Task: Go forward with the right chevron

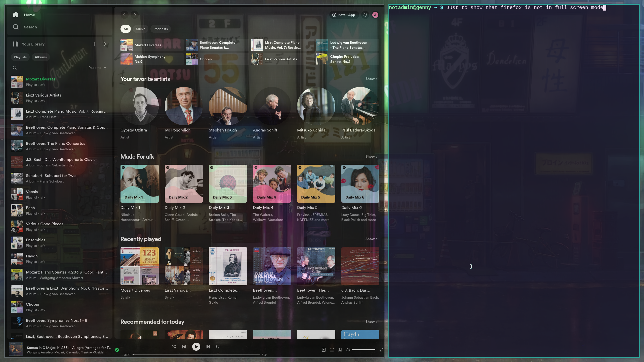Action: [x=135, y=15]
